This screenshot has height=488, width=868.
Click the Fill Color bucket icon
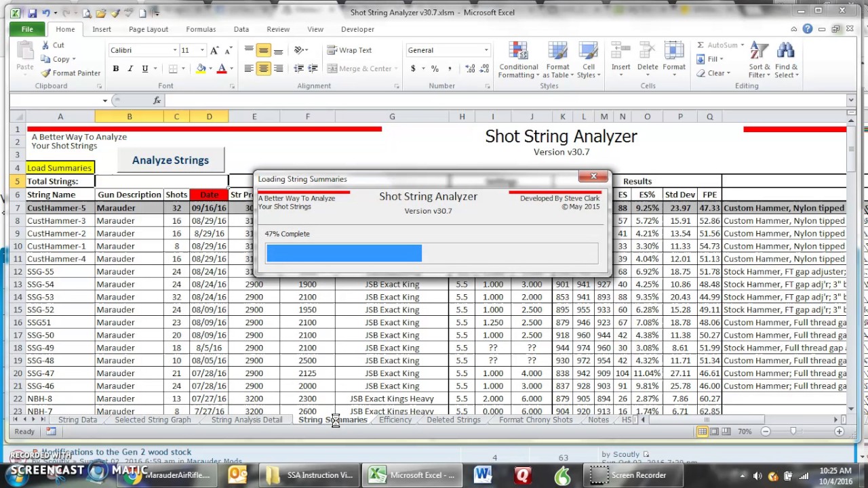(201, 68)
